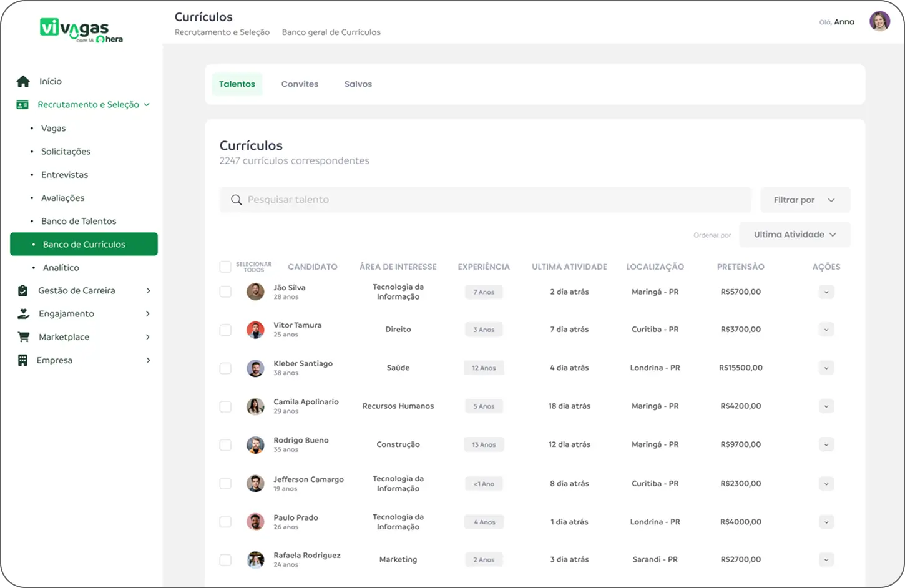The height and width of the screenshot is (588, 905).
Task: Go to Banco de Talentos
Action: pos(79,222)
